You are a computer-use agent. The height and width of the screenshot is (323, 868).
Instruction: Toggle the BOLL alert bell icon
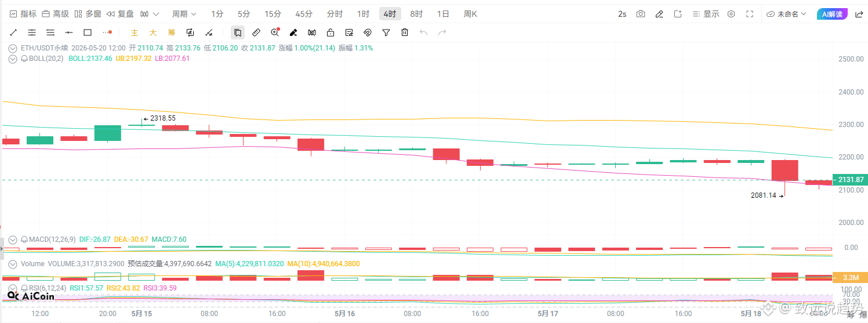24,59
